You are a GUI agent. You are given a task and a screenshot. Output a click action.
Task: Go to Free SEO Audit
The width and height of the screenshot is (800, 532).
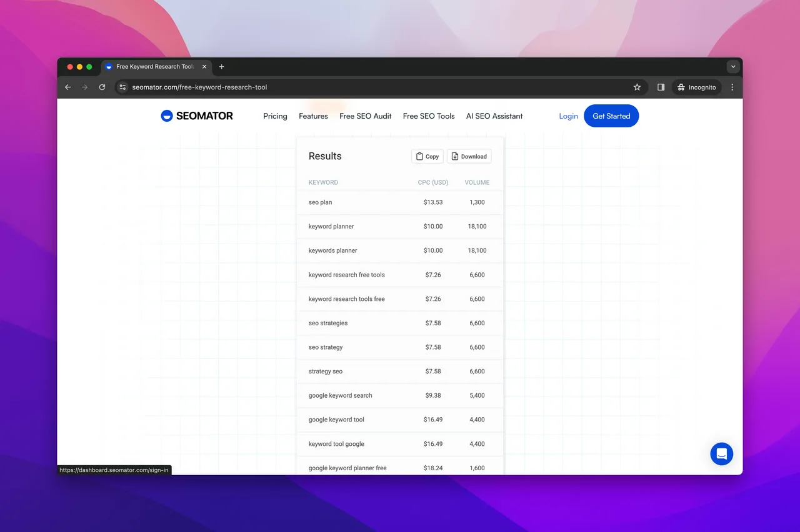[x=366, y=116]
